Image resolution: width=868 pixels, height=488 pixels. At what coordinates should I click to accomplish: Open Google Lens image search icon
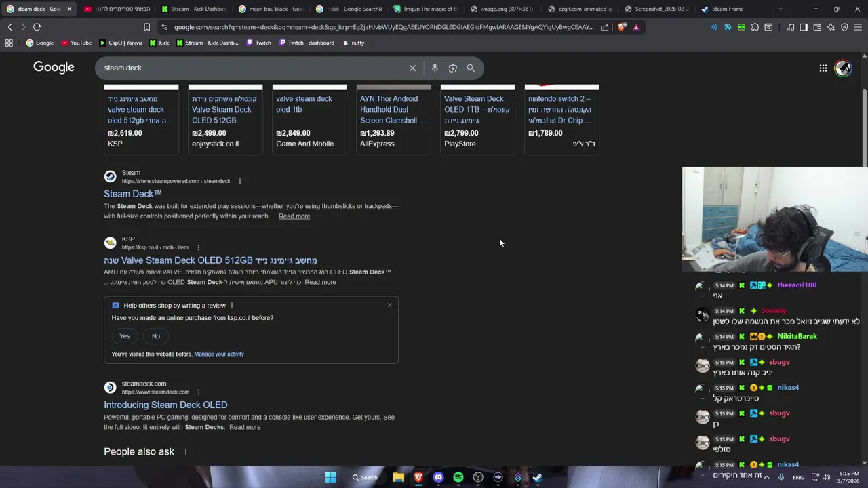click(x=453, y=68)
